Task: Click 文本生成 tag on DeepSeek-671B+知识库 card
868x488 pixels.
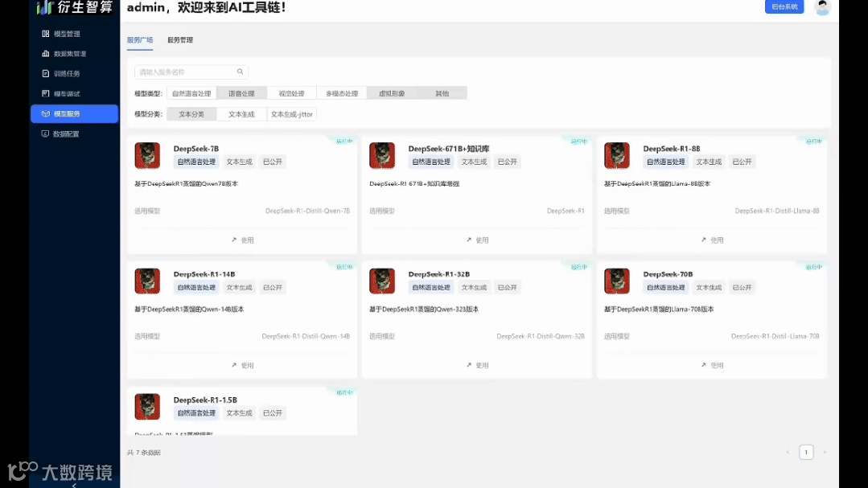Action: [x=474, y=162]
